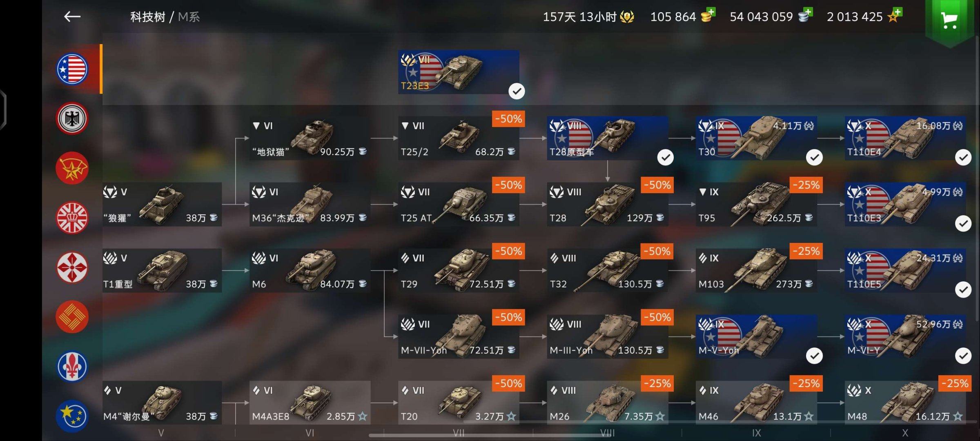980x441 pixels.
Task: Select the British nation crown icon
Action: [72, 218]
